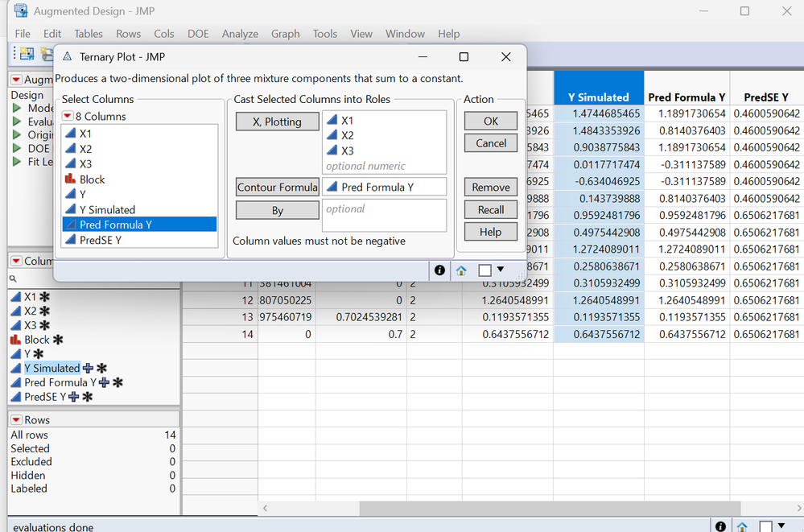This screenshot has width=804, height=532.
Task: Open the dropdown arrow in the dialog footer
Action: [x=501, y=270]
